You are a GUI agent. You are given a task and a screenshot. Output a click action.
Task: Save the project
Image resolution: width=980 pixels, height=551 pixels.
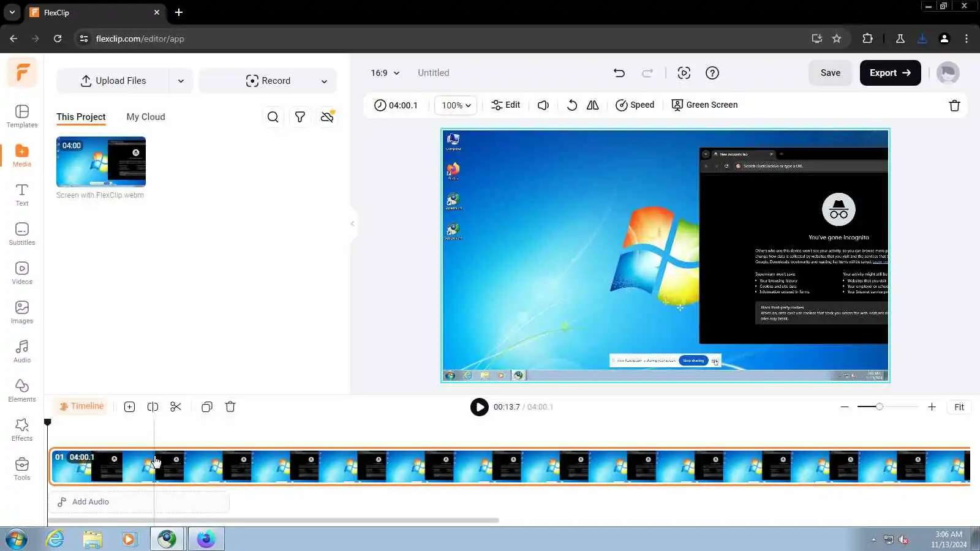point(831,73)
